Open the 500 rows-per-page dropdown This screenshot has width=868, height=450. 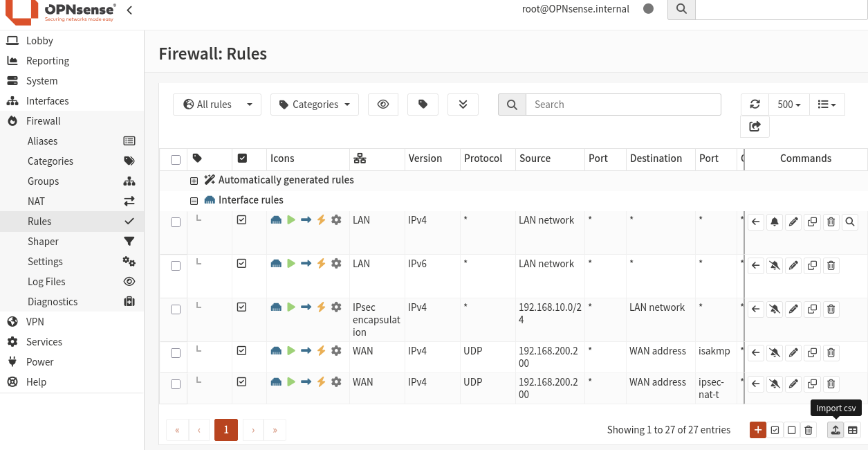coord(789,105)
